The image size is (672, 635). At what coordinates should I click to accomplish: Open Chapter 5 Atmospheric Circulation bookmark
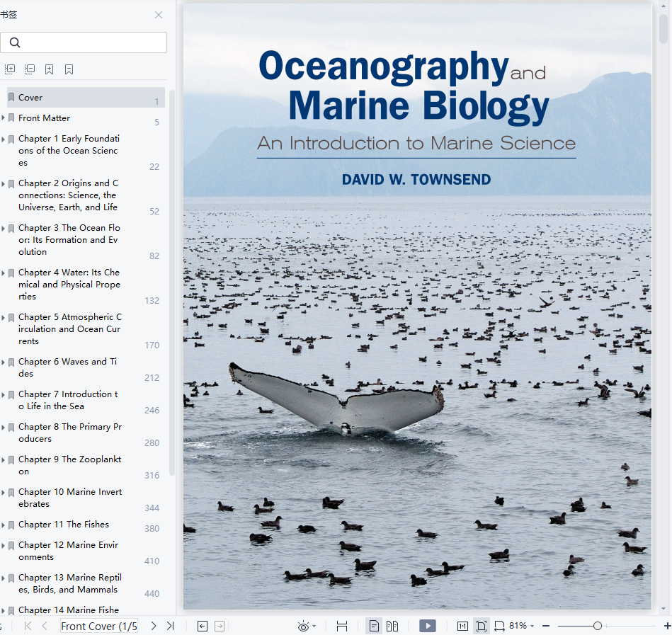pyautogui.click(x=70, y=328)
